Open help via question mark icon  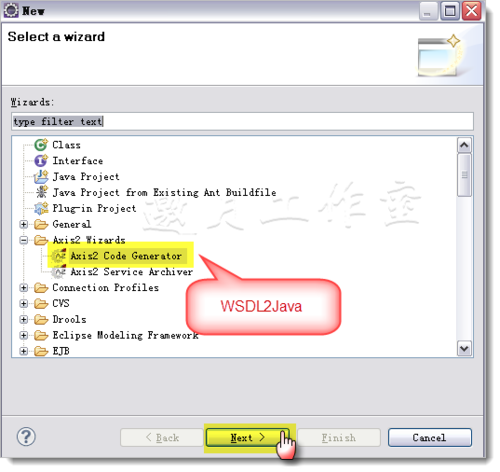26,437
